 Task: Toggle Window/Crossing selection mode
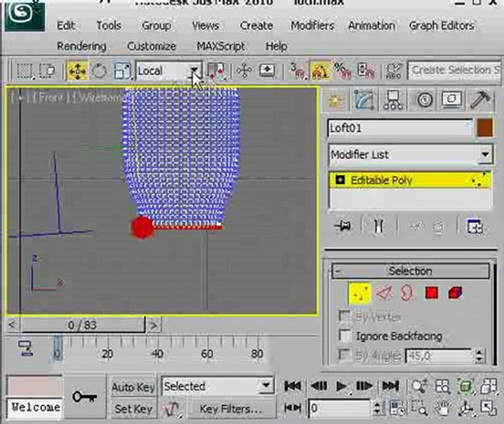(x=47, y=71)
